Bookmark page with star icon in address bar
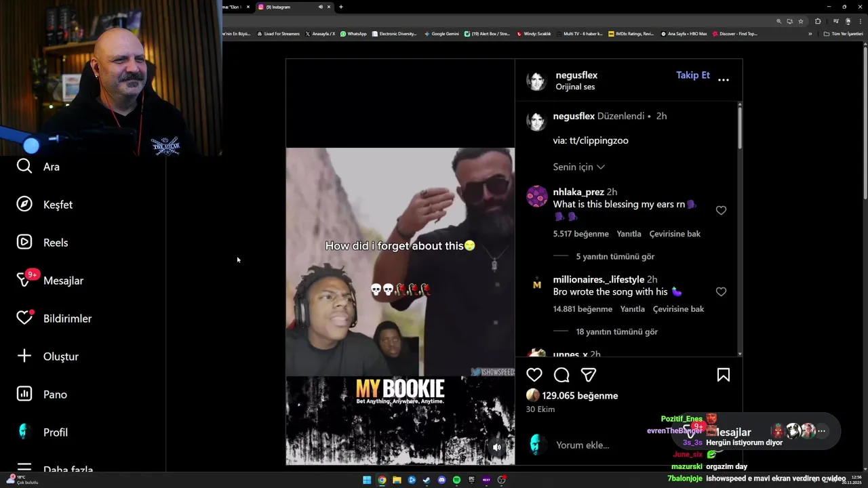The image size is (868, 488). (x=801, y=21)
